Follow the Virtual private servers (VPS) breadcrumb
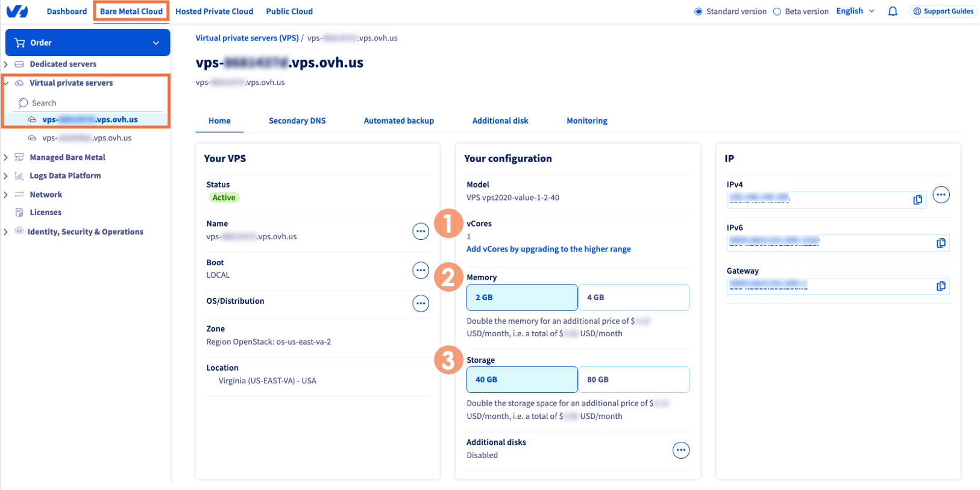 pyautogui.click(x=247, y=38)
